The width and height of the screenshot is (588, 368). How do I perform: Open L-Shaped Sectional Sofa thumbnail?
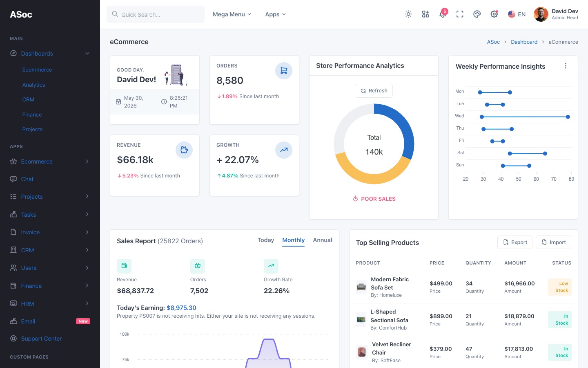361,319
